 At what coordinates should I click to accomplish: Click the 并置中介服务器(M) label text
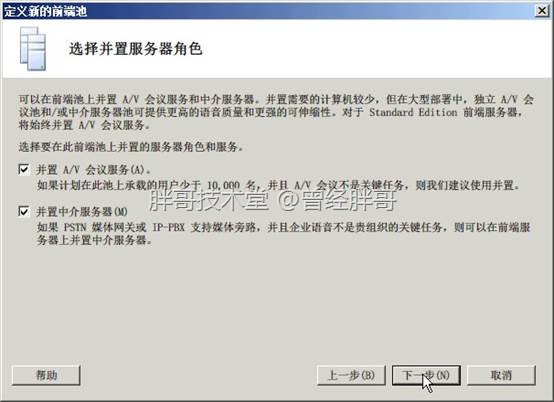click(x=82, y=212)
